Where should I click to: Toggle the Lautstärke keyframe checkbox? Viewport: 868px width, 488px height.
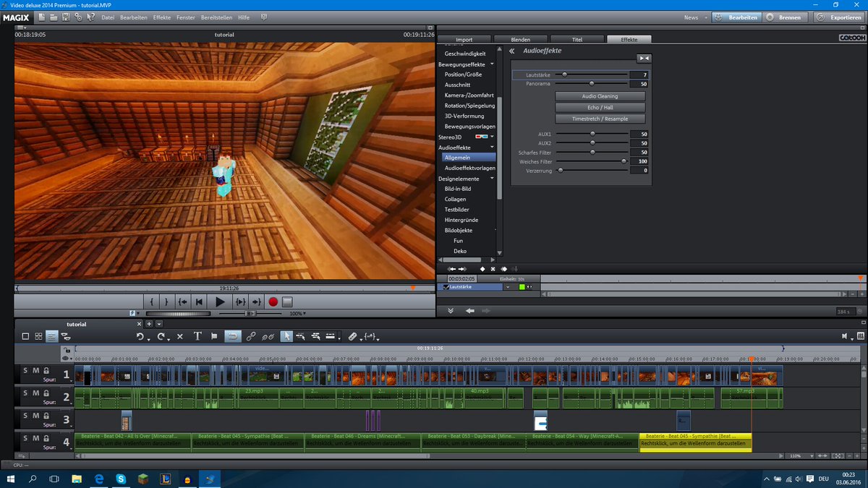pos(446,287)
